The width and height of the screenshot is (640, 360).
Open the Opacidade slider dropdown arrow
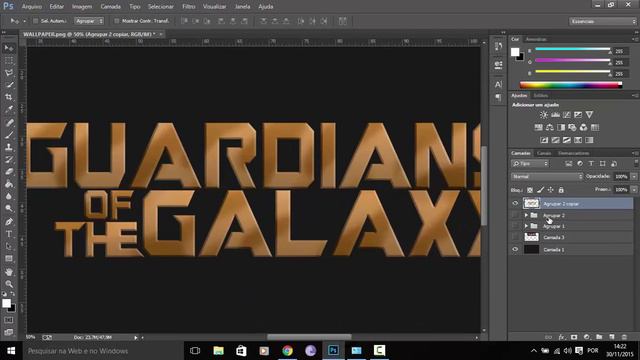(634, 177)
